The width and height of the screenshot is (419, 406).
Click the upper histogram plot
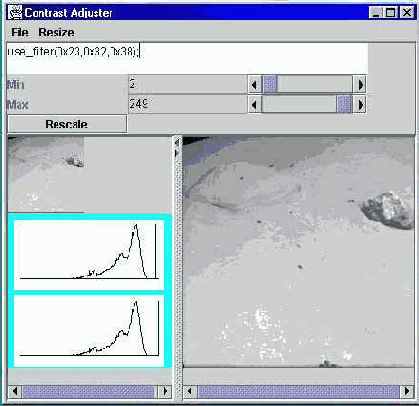tap(89, 254)
